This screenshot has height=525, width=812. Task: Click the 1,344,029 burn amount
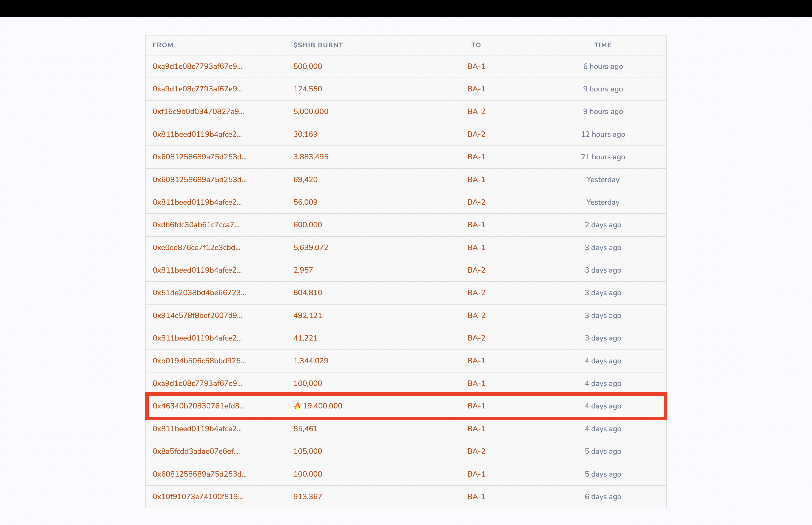coord(310,361)
